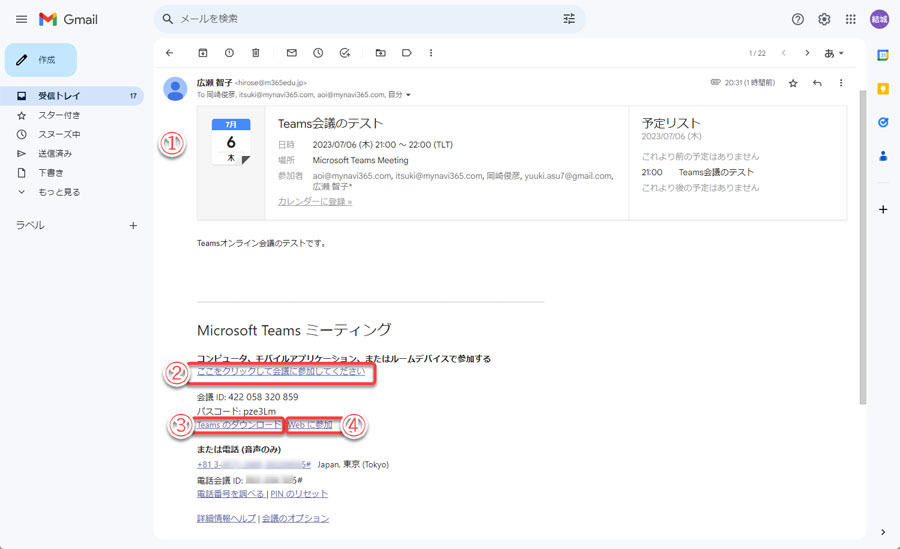
Task: Open the purple account avatar
Action: coord(879,19)
